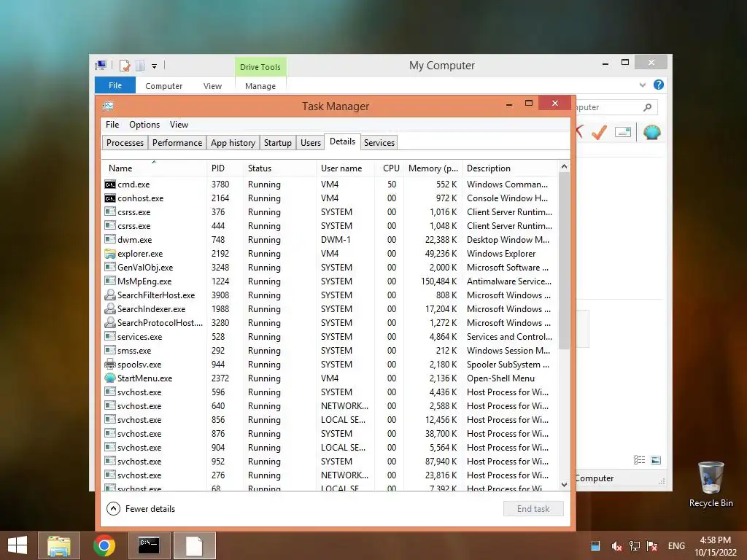The width and height of the screenshot is (747, 560).
Task: Switch to Command Prompt in the taskbar
Action: coord(149,545)
